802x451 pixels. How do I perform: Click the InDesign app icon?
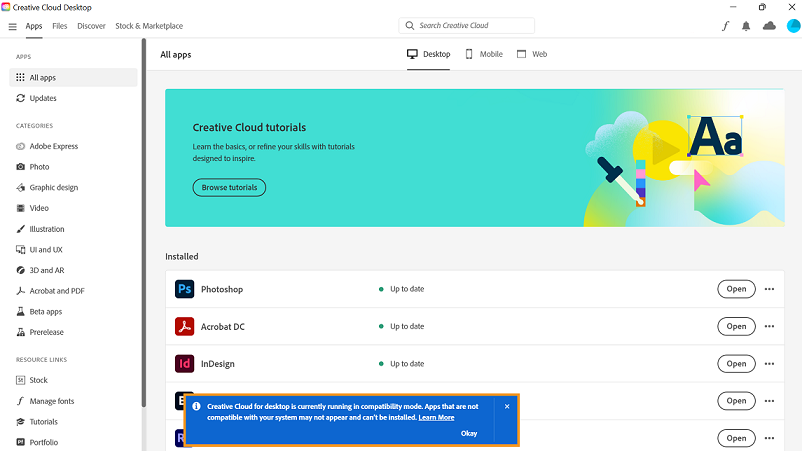click(x=184, y=364)
